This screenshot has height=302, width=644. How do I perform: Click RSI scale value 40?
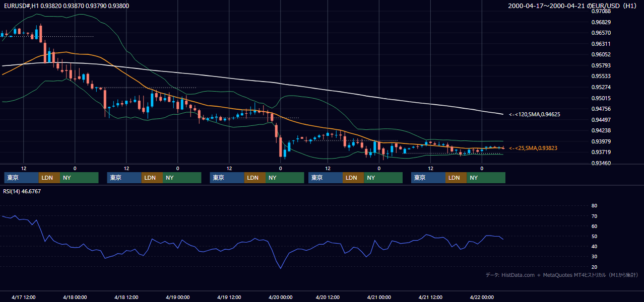[x=594, y=246]
